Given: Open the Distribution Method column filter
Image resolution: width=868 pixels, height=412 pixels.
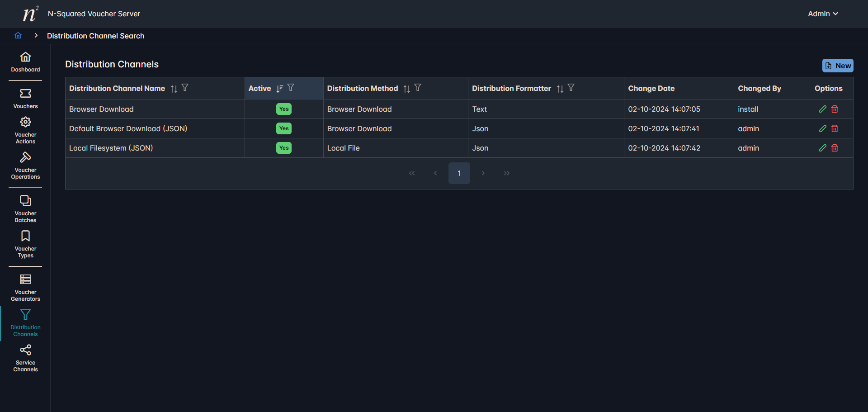Looking at the screenshot, I should click(418, 88).
